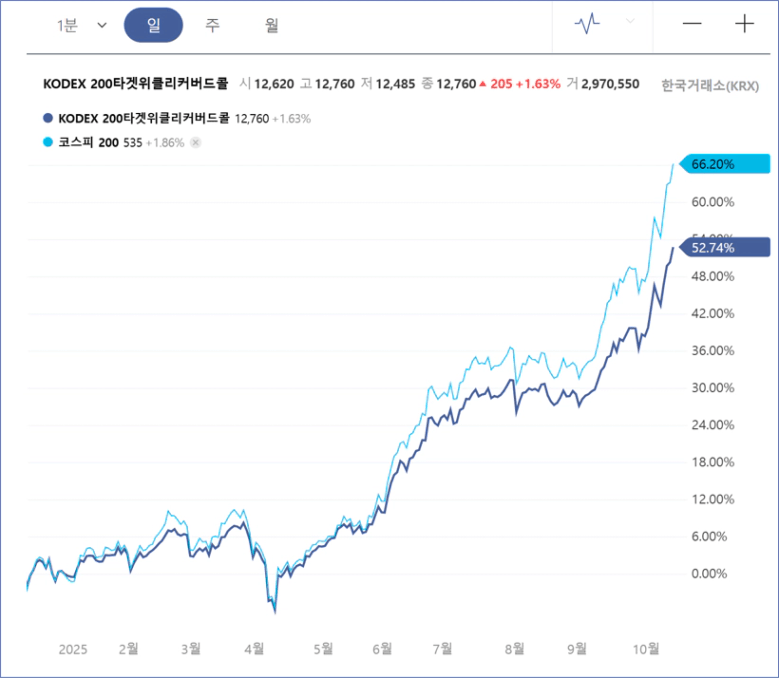Viewport: 779px width, 678px height.
Task: Zoom in with the plus icon
Action: (x=744, y=25)
